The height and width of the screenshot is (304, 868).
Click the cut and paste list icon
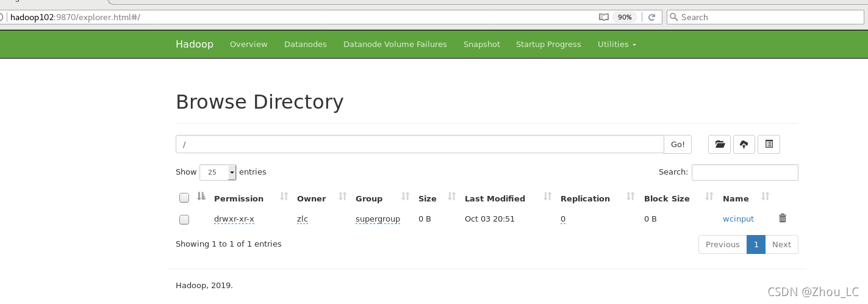pos(769,145)
